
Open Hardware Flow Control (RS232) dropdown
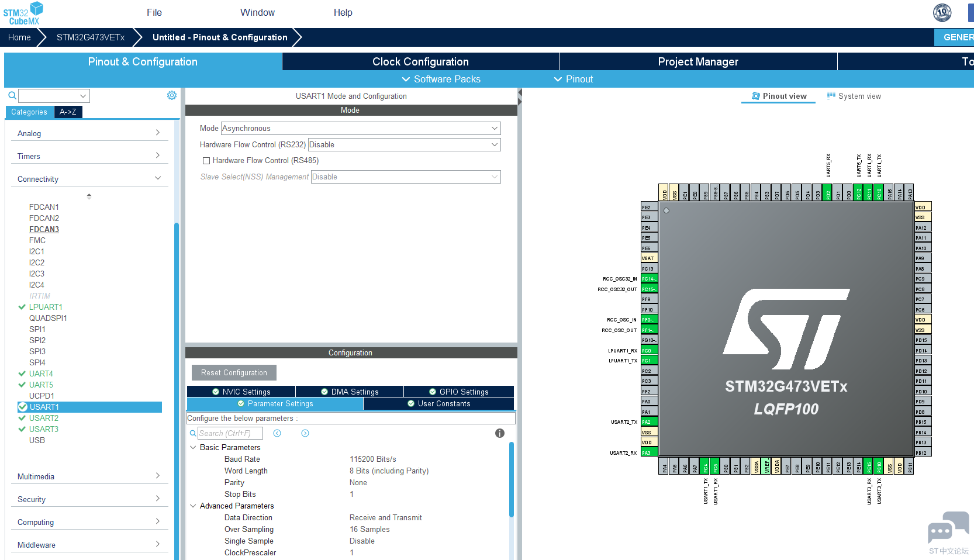coord(404,144)
